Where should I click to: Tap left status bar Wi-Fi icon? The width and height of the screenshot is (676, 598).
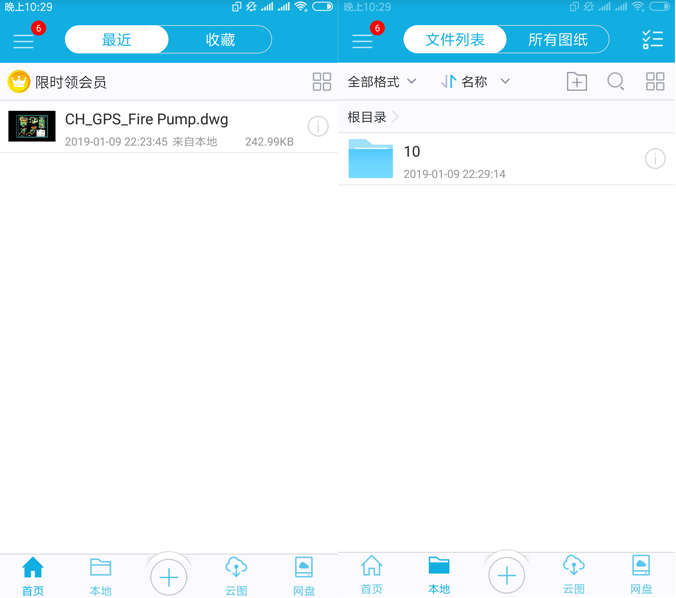[300, 6]
